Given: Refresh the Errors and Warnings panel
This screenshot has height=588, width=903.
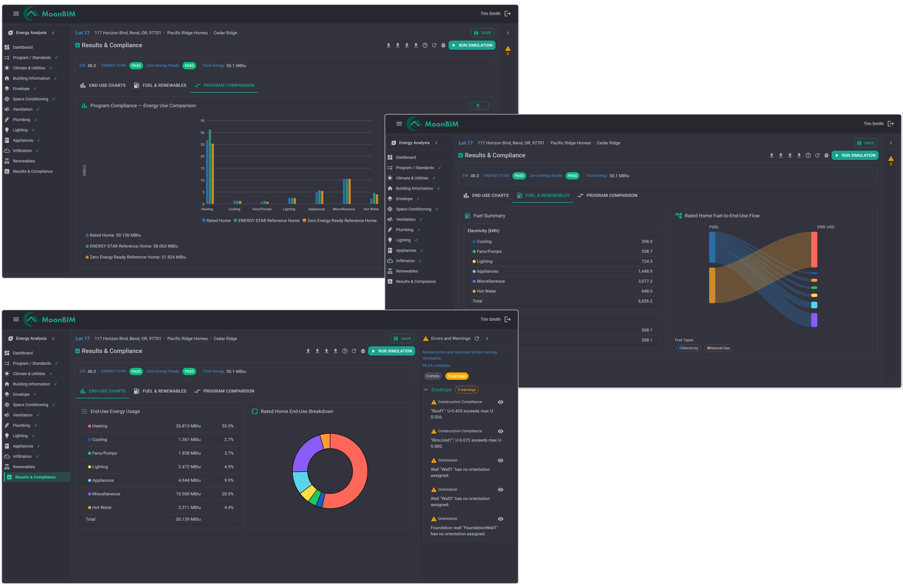Looking at the screenshot, I should (x=477, y=339).
